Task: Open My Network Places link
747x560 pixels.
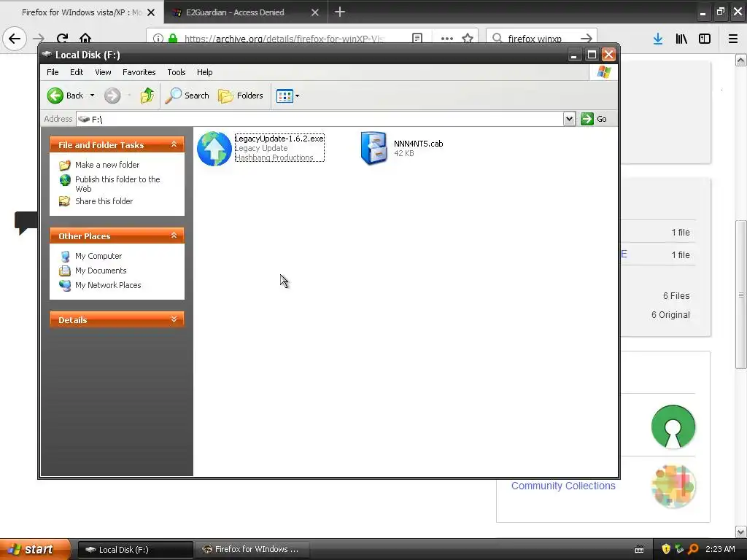Action: [108, 285]
